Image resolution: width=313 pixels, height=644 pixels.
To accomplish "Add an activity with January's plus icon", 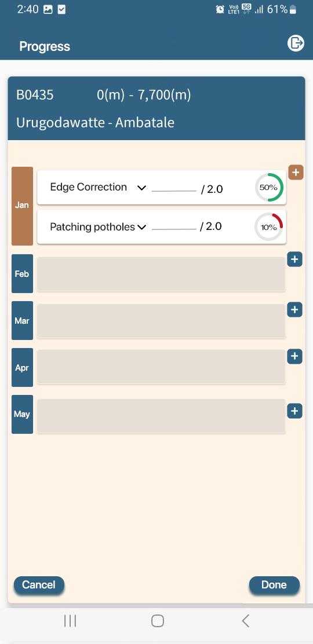I will (x=296, y=173).
